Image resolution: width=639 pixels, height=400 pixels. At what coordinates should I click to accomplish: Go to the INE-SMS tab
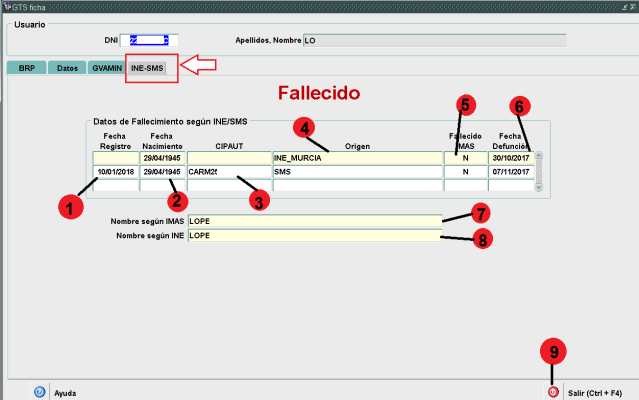[148, 68]
